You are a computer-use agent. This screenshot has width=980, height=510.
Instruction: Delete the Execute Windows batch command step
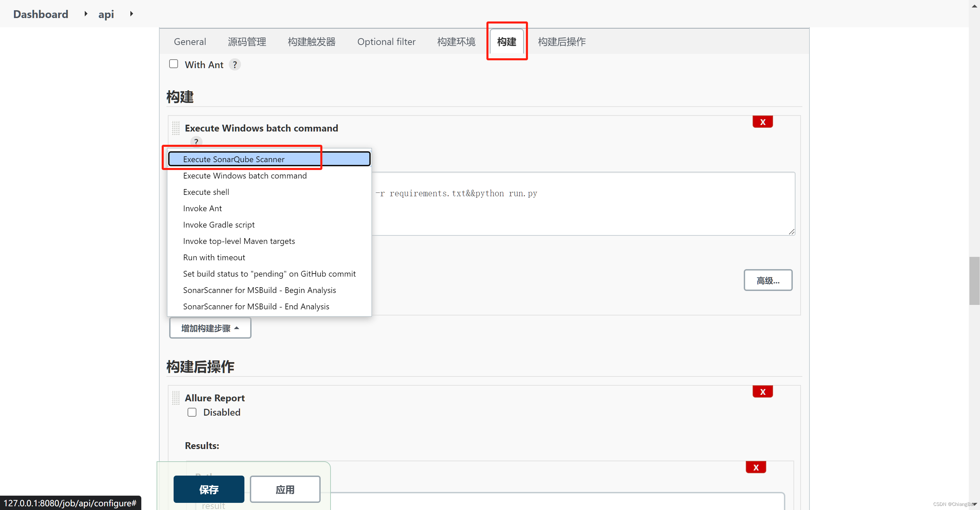point(762,122)
